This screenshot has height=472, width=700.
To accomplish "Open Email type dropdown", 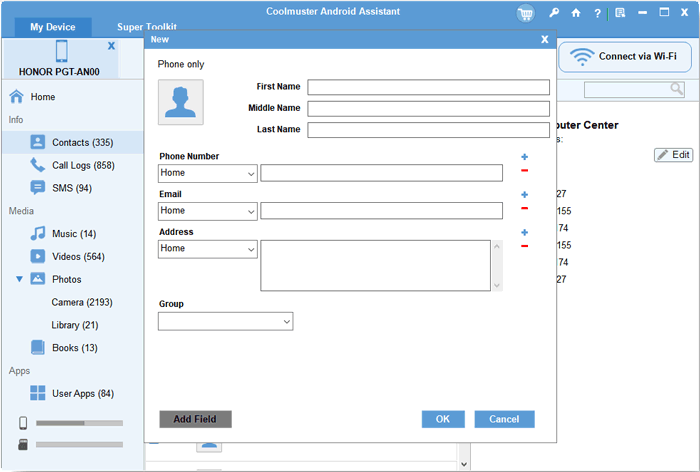I will [208, 211].
